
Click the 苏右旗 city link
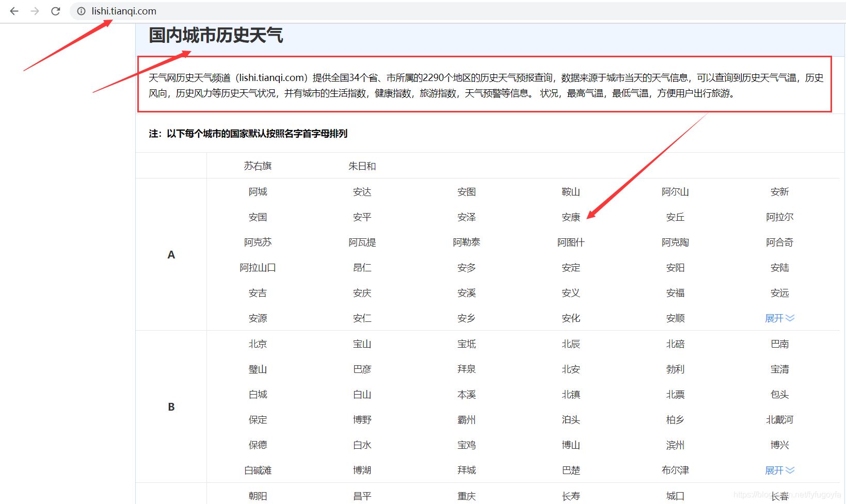click(257, 166)
